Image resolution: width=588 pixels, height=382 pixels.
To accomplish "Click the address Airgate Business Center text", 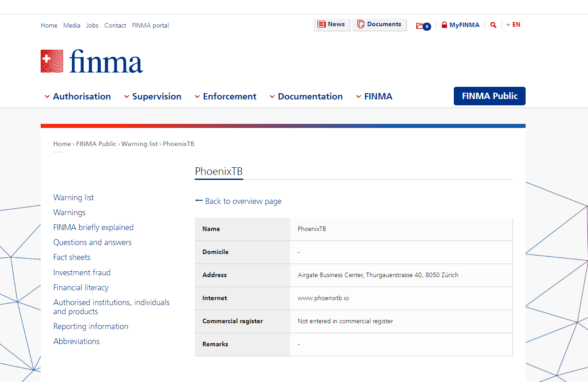I will [378, 275].
